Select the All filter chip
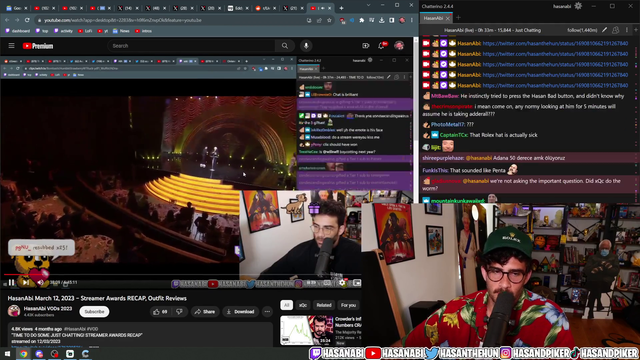640x360 pixels. click(x=287, y=305)
